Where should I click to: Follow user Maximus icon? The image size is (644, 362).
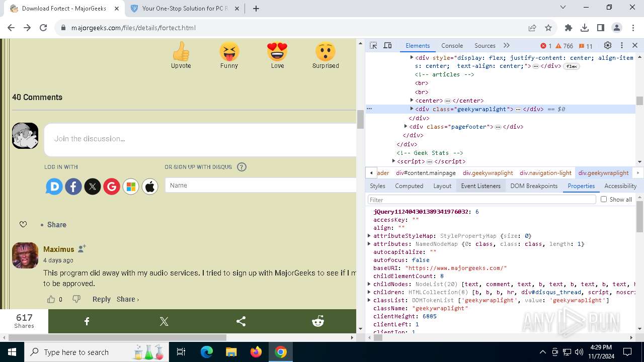point(82,248)
